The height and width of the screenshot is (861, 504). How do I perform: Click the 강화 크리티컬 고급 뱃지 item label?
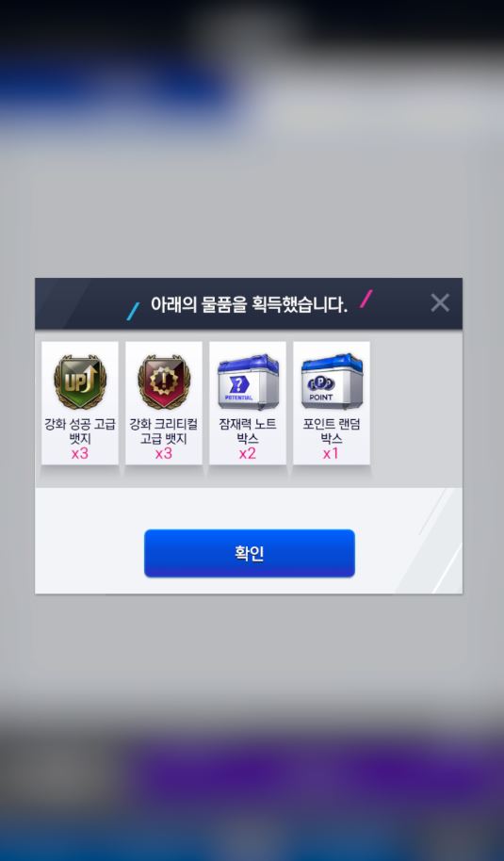tap(164, 431)
